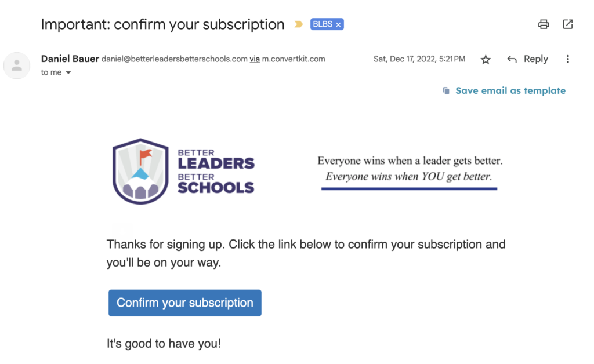The height and width of the screenshot is (364, 594).
Task: Open the three-dot more options menu
Action: (x=567, y=59)
